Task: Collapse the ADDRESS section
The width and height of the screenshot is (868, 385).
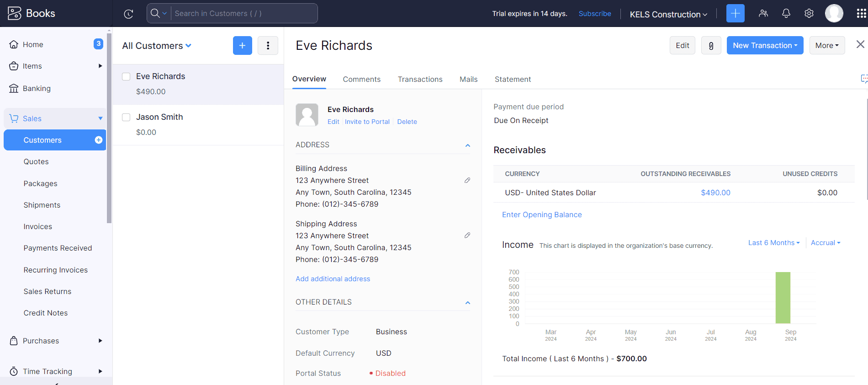Action: coord(468,145)
